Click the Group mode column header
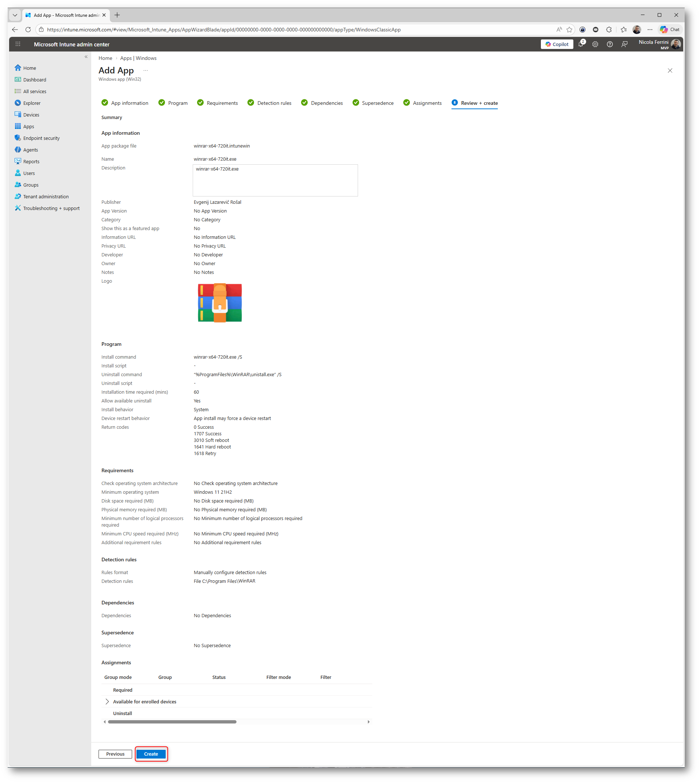This screenshot has height=783, width=700. click(x=118, y=677)
